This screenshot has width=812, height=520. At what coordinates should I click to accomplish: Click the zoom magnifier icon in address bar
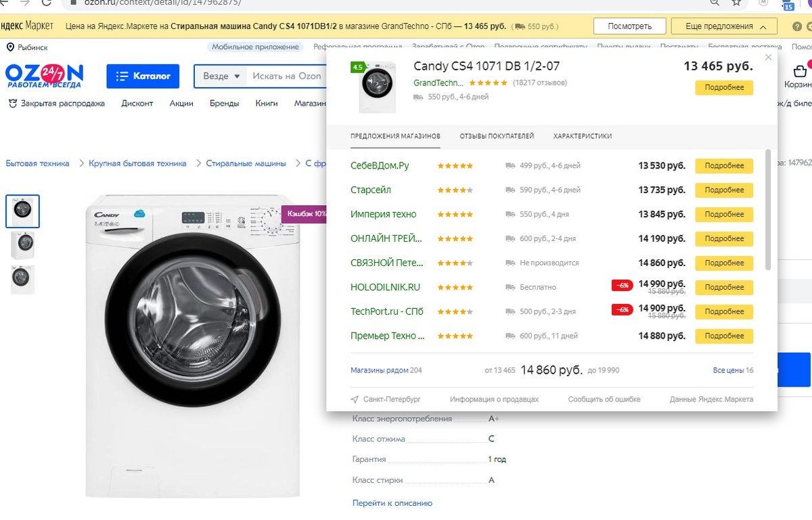pyautogui.click(x=715, y=3)
